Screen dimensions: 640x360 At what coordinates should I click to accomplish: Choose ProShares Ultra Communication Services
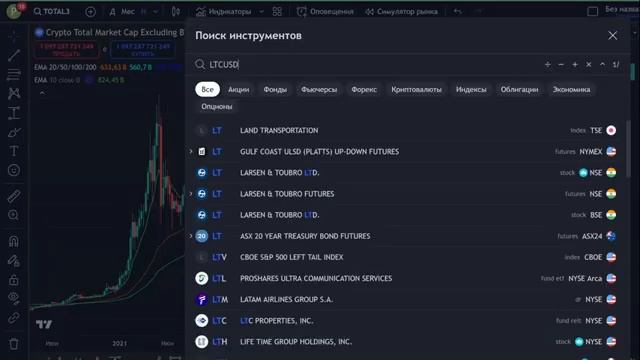coord(406,278)
